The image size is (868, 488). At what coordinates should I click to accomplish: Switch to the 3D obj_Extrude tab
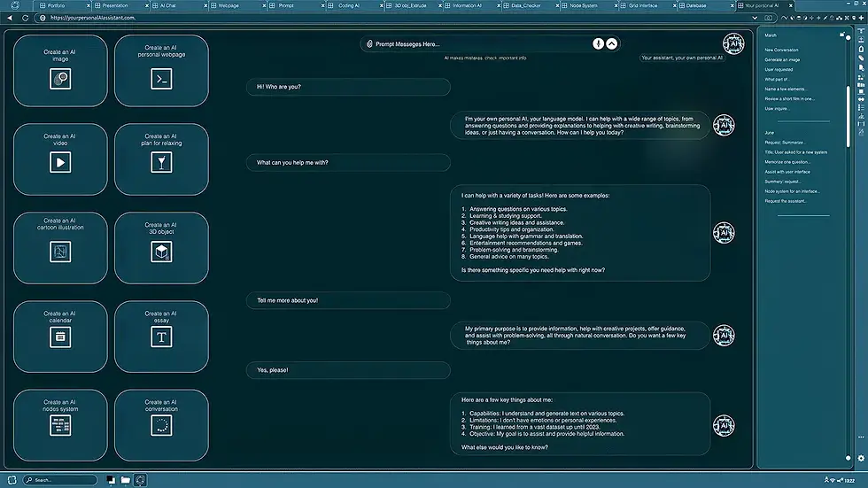[x=413, y=5]
